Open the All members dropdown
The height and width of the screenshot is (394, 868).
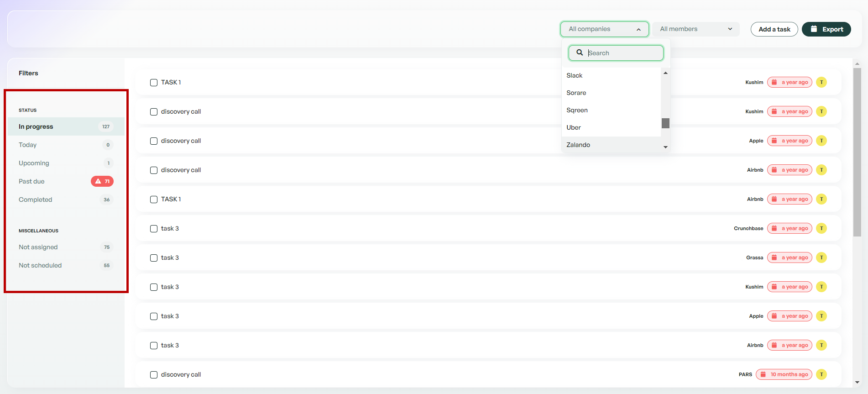click(x=695, y=29)
